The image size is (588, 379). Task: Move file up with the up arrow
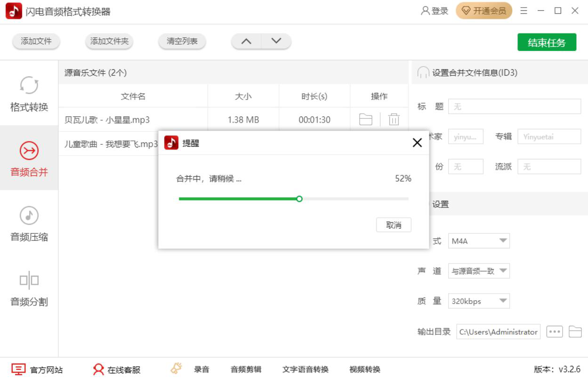pos(246,41)
